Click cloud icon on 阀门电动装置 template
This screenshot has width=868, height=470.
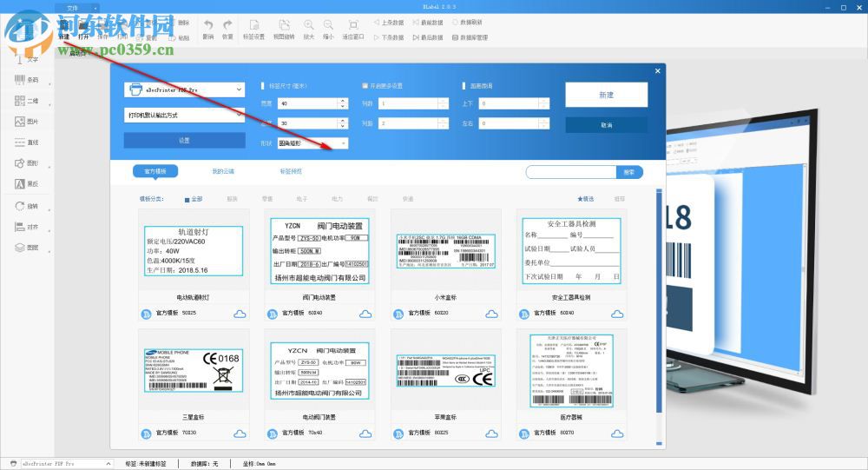coord(365,314)
